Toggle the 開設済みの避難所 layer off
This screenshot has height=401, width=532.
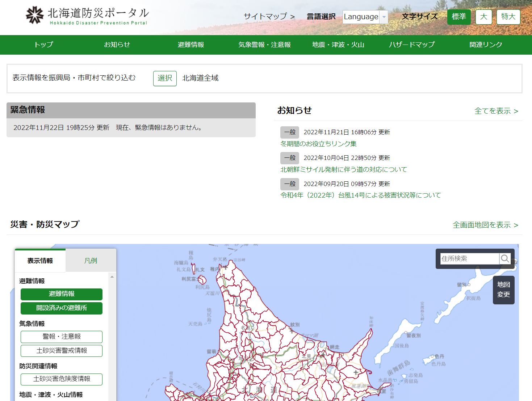[x=62, y=308]
